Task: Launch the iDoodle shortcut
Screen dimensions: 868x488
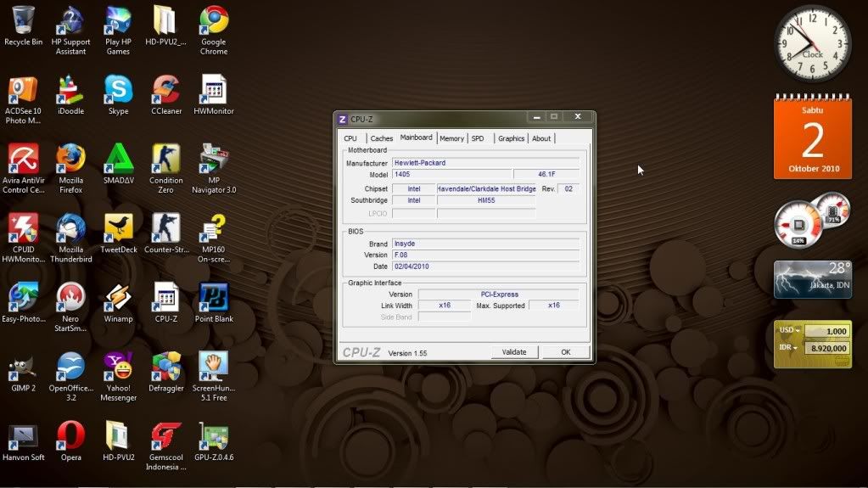Action: pos(71,95)
